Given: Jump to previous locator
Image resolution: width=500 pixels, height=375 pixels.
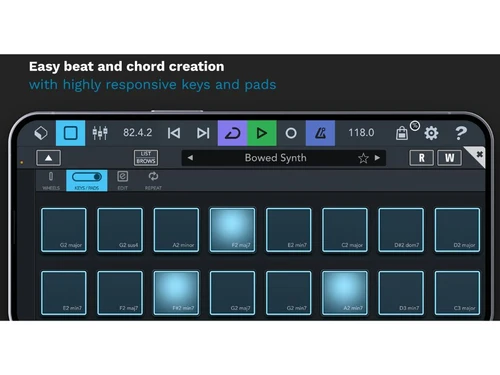Looking at the screenshot, I should (x=174, y=133).
